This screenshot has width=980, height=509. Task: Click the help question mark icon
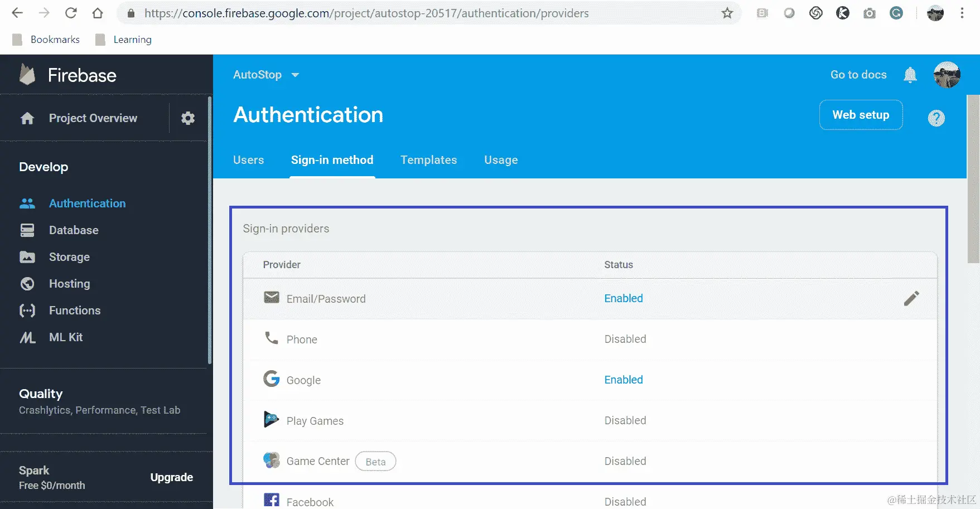[936, 118]
